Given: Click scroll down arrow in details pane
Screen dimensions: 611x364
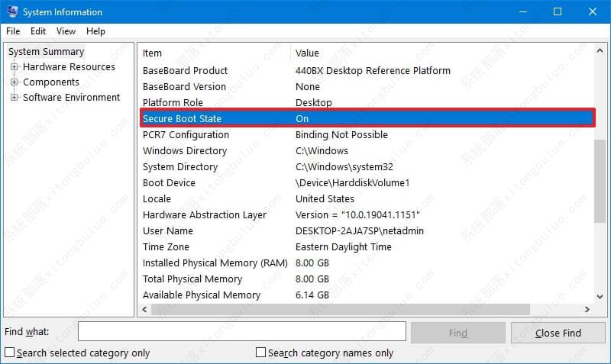Looking at the screenshot, I should coord(600,296).
